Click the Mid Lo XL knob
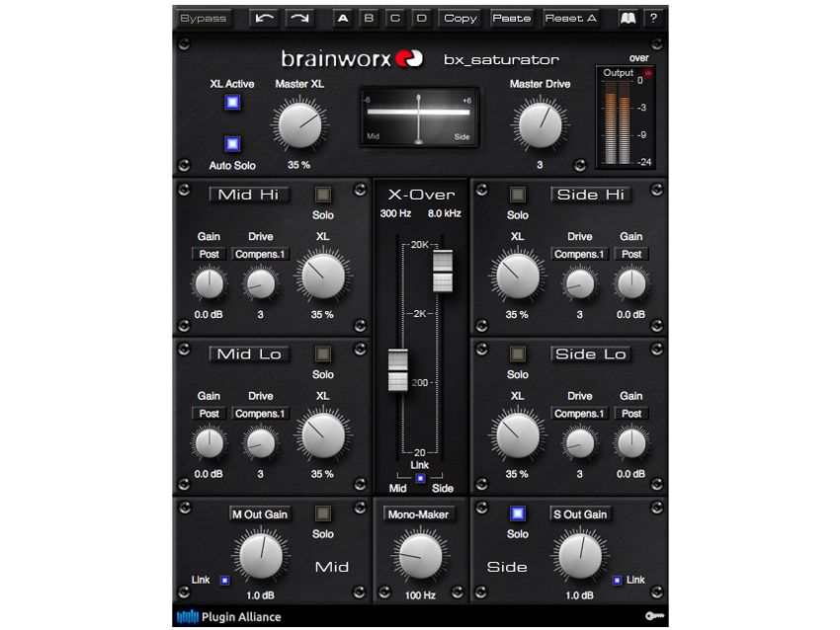840x630 pixels. (323, 435)
